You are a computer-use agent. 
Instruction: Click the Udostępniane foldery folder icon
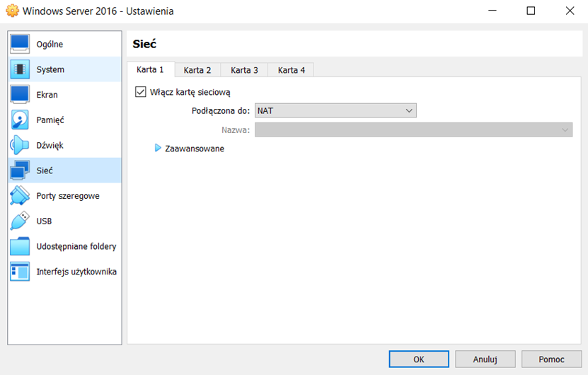(20, 247)
